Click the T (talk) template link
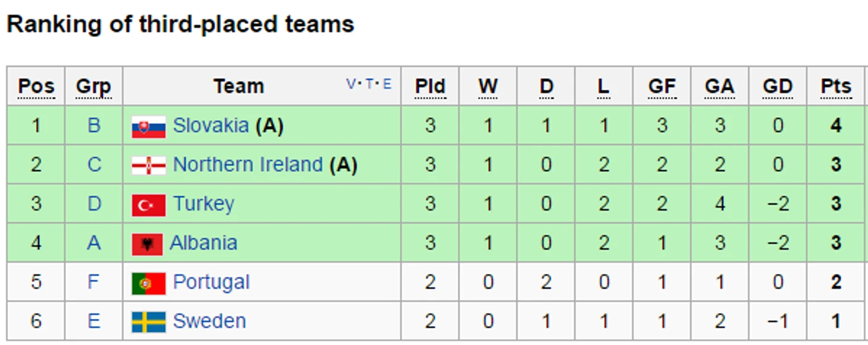Viewport: 868px width, 345px height. pyautogui.click(x=369, y=84)
